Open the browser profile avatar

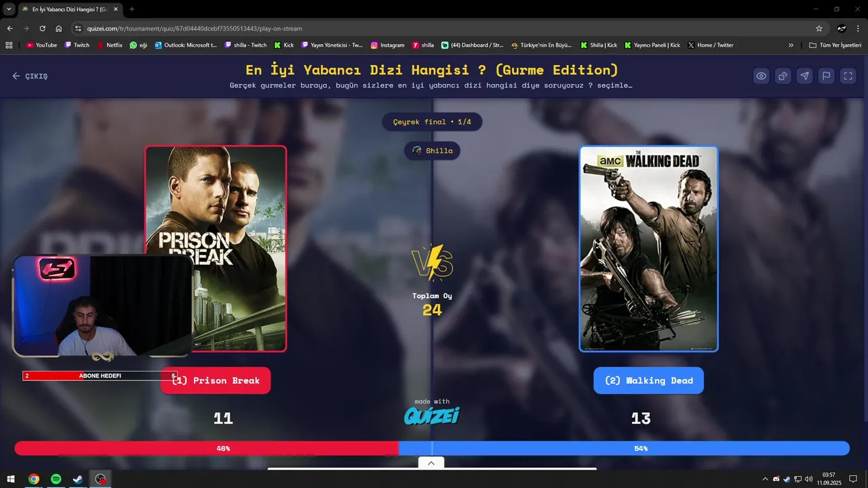(842, 28)
